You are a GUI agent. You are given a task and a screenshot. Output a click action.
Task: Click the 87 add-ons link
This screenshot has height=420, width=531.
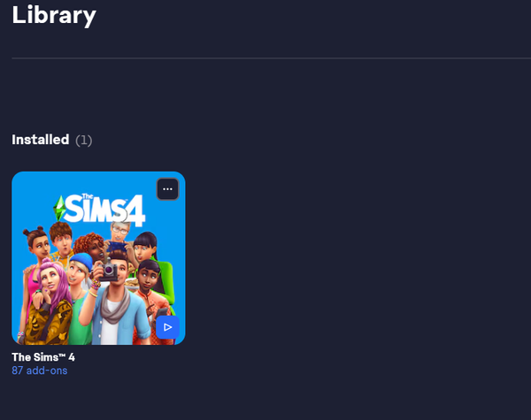(40, 370)
